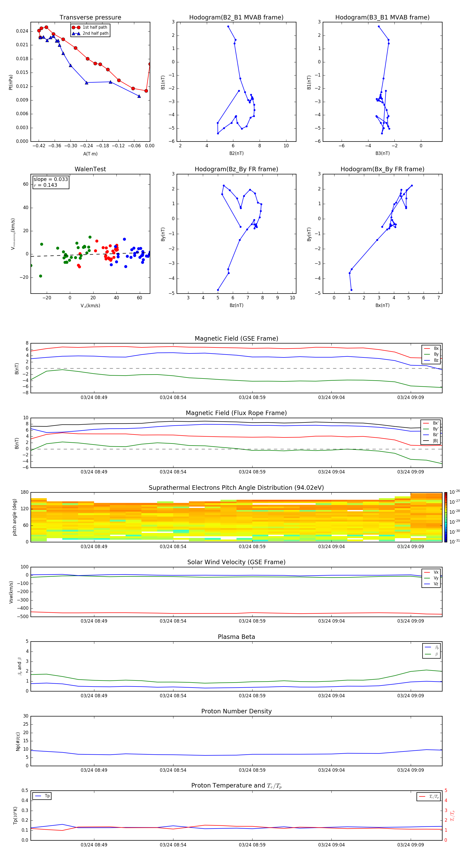Select the |B| entry in Flux Rope legend
This screenshot has height=868, width=473.
(x=431, y=441)
